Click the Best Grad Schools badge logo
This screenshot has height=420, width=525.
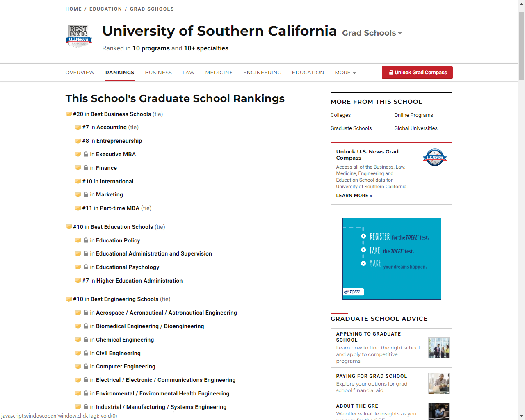coord(79,36)
